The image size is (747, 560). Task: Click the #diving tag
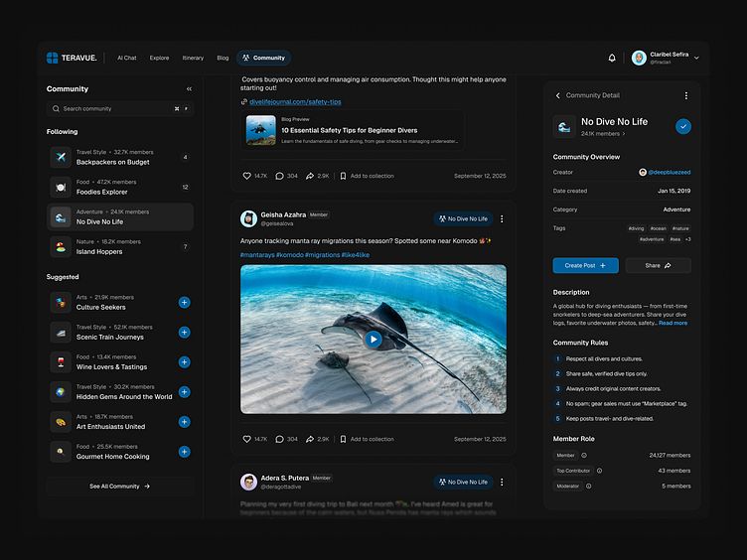(636, 228)
